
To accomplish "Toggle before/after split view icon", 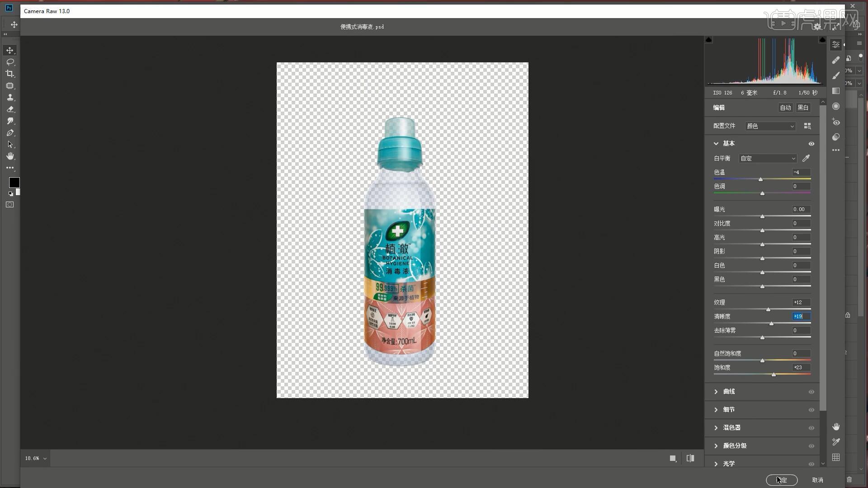I will click(x=690, y=458).
